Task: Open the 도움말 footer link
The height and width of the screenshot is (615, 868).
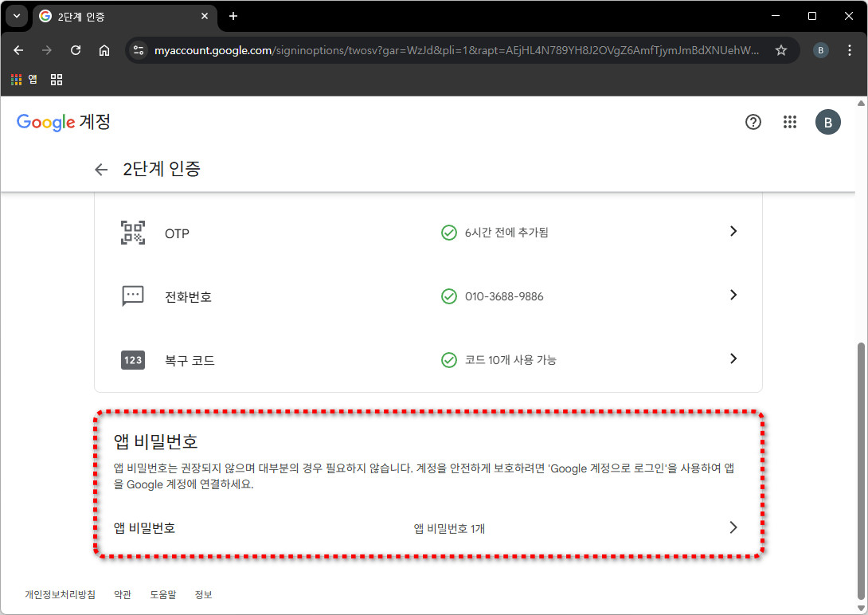Action: click(162, 594)
